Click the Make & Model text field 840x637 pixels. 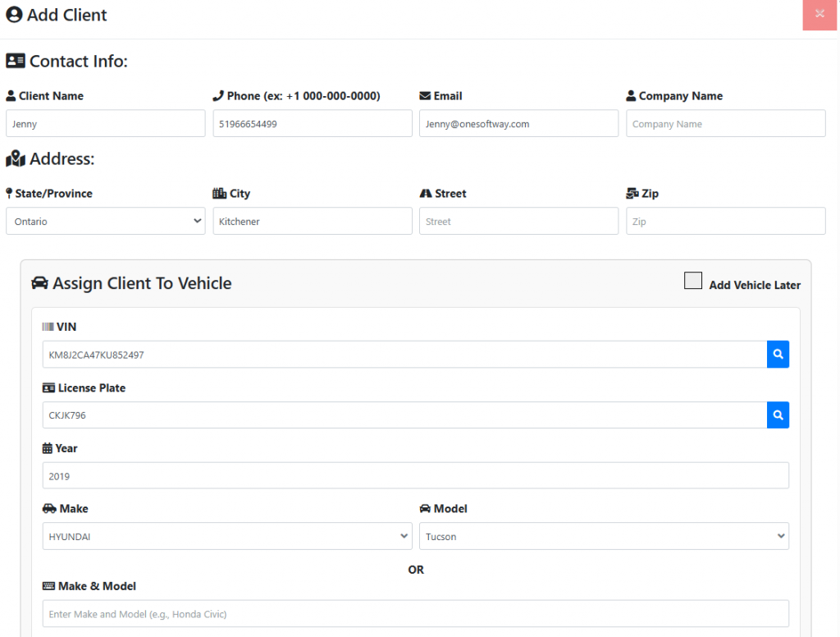click(415, 614)
